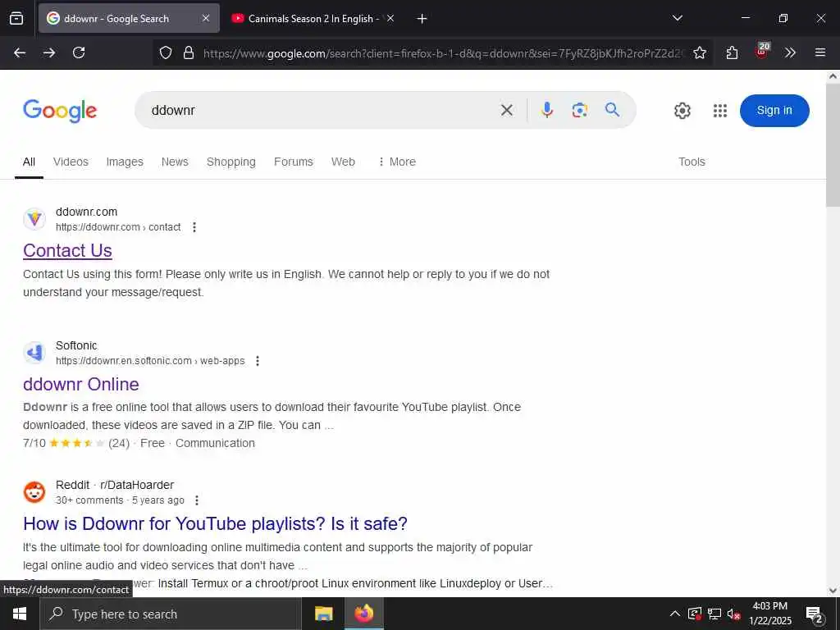Viewport: 840px width, 630px height.
Task: Open the ddownr Online Softonic link
Action: tap(81, 384)
